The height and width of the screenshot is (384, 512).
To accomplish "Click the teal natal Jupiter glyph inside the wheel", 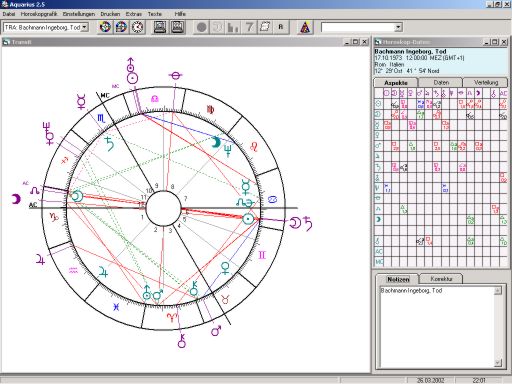I will 103,273.
